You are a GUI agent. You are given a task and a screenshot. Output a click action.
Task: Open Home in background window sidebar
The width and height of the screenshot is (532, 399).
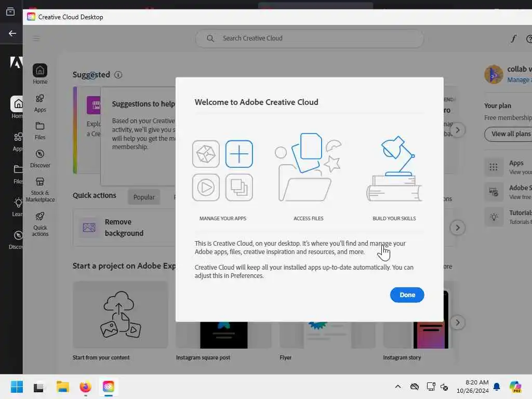[x=17, y=107]
